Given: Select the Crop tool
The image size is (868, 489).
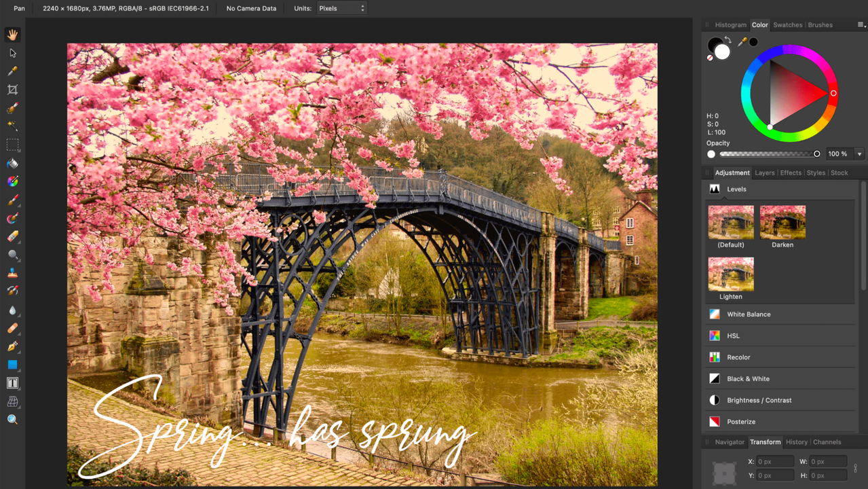Looking at the screenshot, I should pos(12,90).
